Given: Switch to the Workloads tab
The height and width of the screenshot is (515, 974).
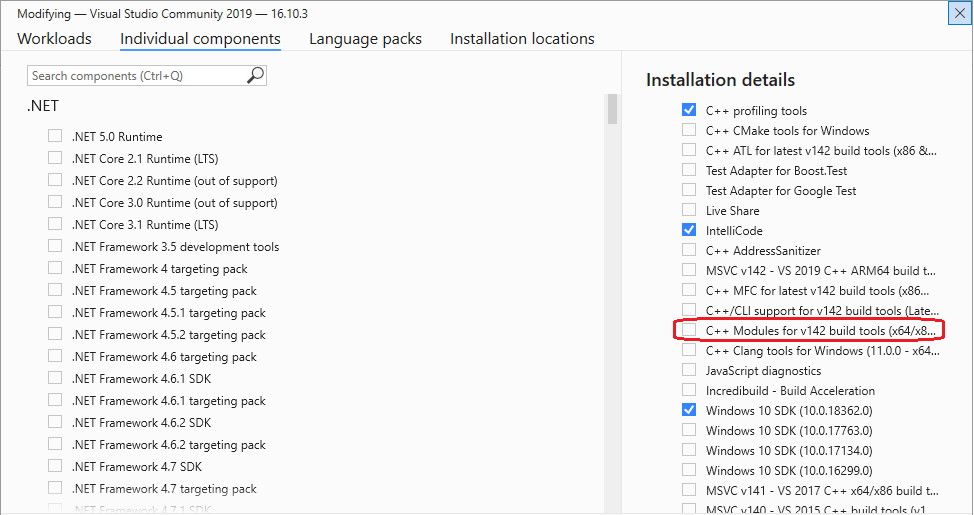Looking at the screenshot, I should [x=54, y=39].
